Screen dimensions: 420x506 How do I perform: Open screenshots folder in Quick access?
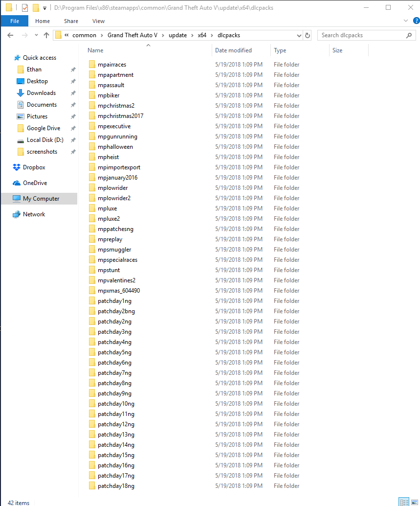[42, 152]
